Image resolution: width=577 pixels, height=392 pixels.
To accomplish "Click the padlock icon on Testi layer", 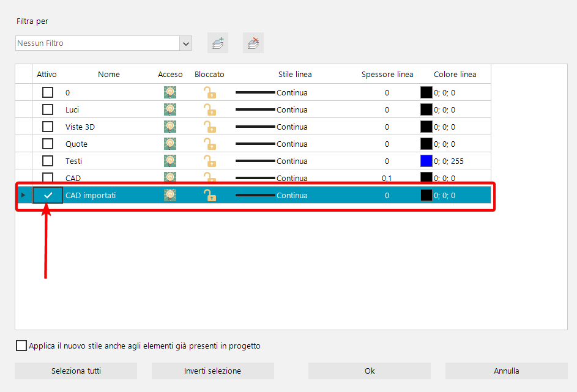I will [x=210, y=161].
